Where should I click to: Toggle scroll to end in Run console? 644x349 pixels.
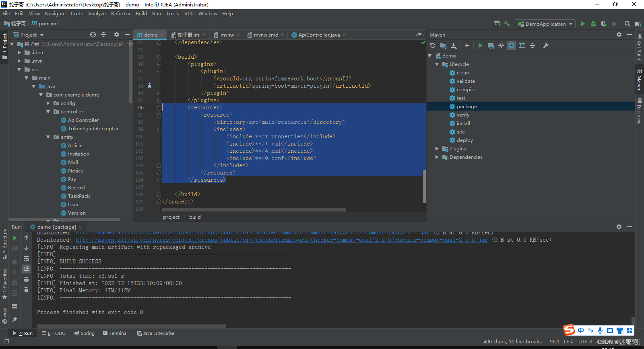pos(26,269)
